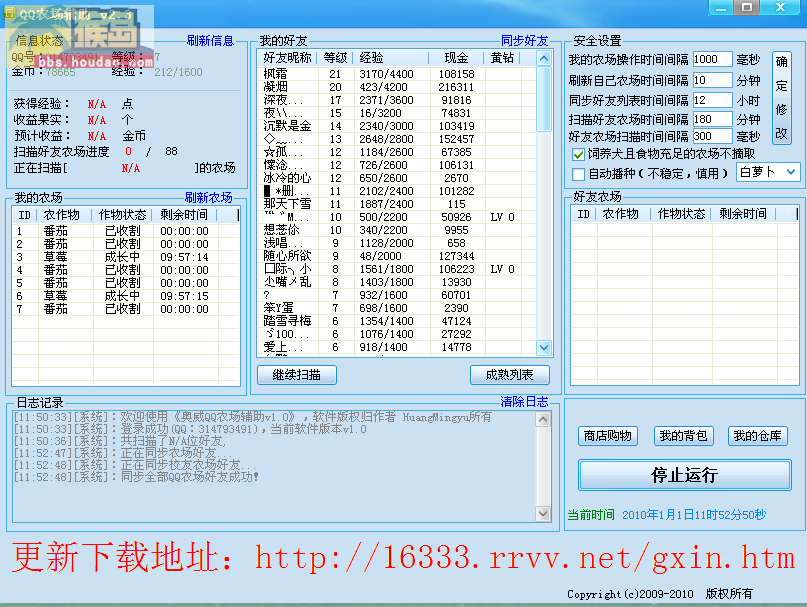Image resolution: width=807 pixels, height=607 pixels.
Task: Click friends list scroll-down arrow
Action: click(544, 348)
